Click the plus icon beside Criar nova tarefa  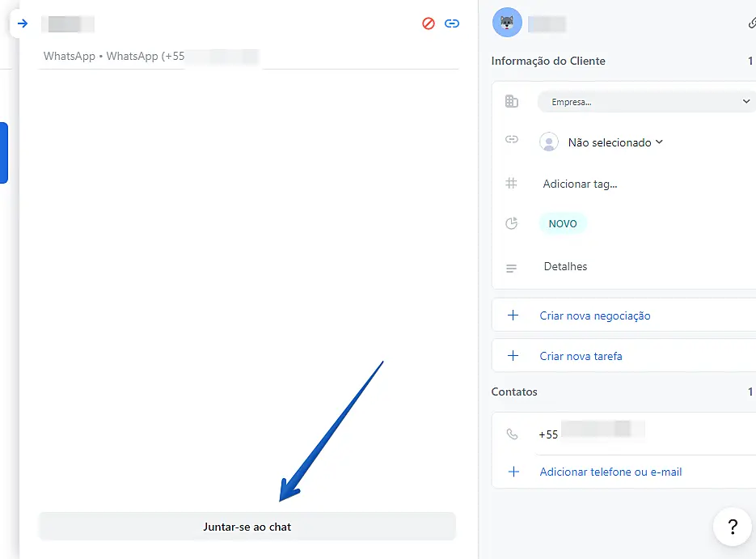pyautogui.click(x=513, y=356)
